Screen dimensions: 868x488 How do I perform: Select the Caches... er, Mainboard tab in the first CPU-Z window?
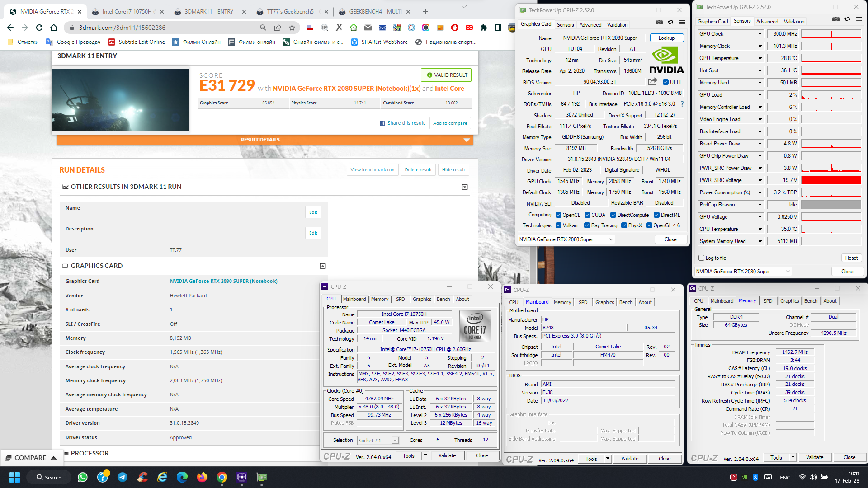(x=354, y=299)
